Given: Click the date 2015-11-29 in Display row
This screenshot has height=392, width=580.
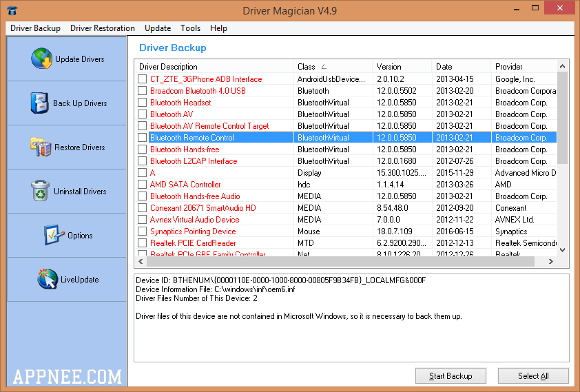Looking at the screenshot, I should pos(455,173).
